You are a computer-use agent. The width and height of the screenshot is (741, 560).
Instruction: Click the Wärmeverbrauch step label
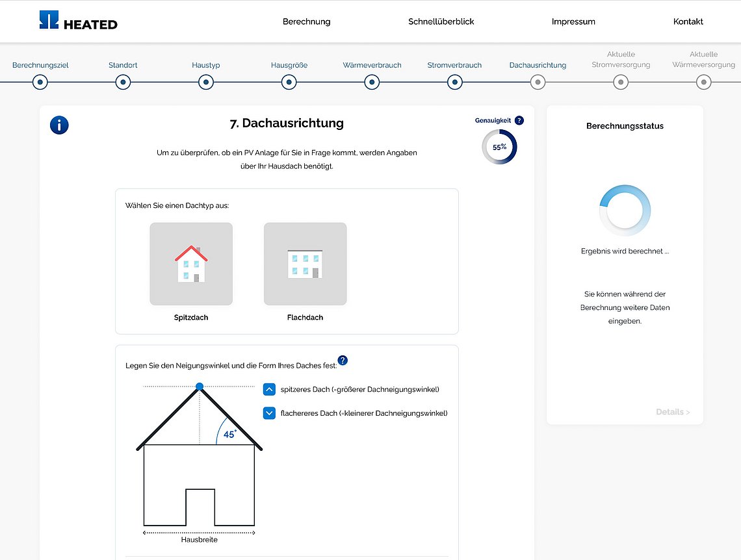point(372,65)
